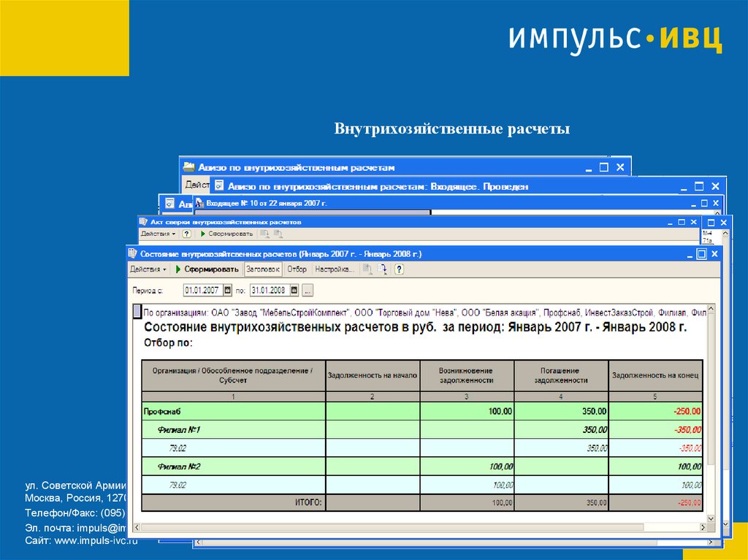Image resolution: width=748 pixels, height=560 pixels.
Task: Click the ИТОГО: total row label
Action: pos(308,502)
